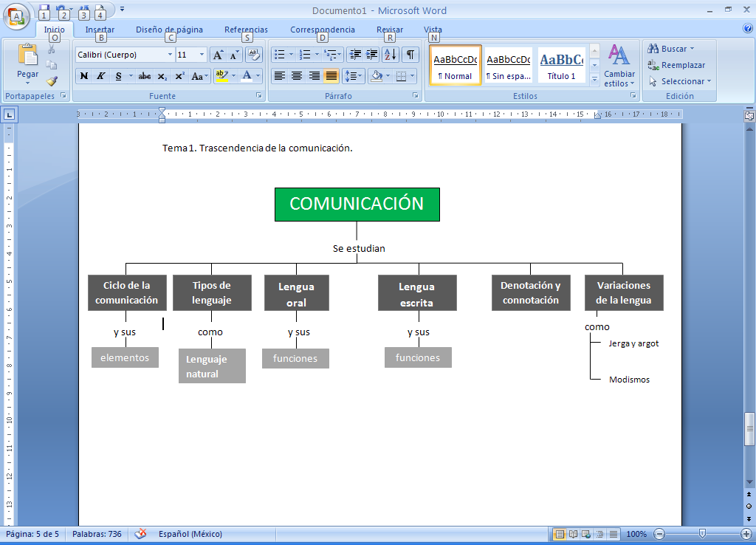The width and height of the screenshot is (756, 545).
Task: Expand the underline style dropdown arrow
Action: click(131, 76)
